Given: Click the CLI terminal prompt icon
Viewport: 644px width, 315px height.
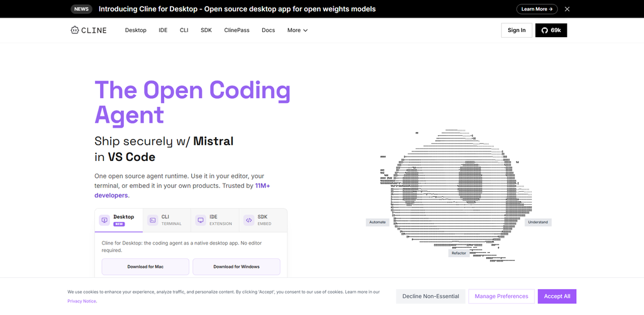Looking at the screenshot, I should [x=152, y=220].
